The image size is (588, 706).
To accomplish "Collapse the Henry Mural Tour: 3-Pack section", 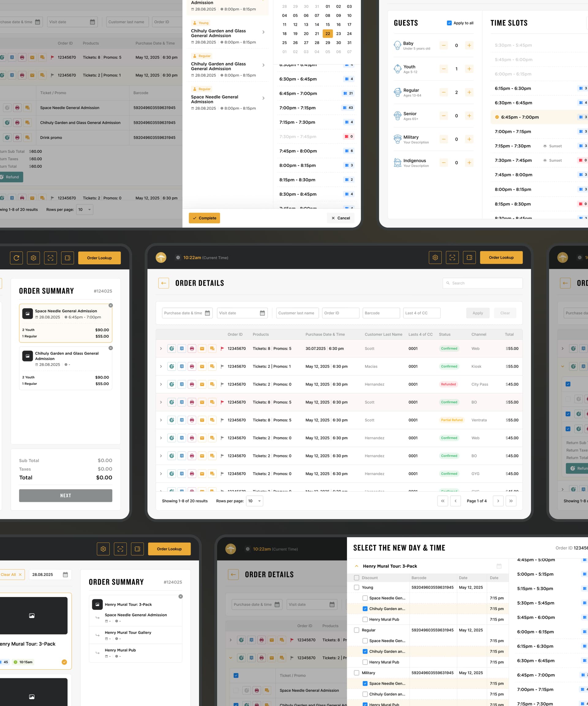I will 356,566.
